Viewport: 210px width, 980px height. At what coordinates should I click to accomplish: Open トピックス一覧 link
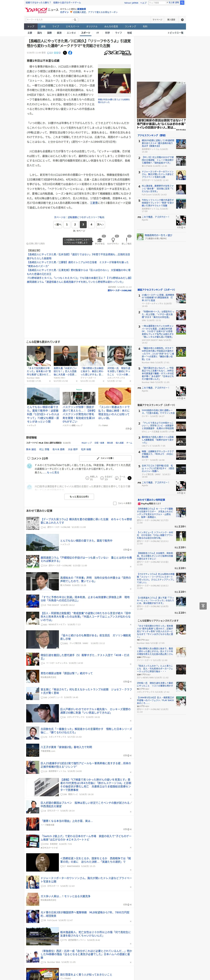tap(176, 33)
